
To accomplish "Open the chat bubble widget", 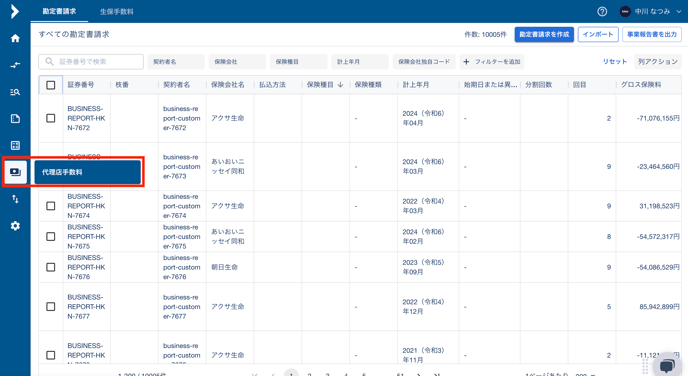I will (x=667, y=365).
